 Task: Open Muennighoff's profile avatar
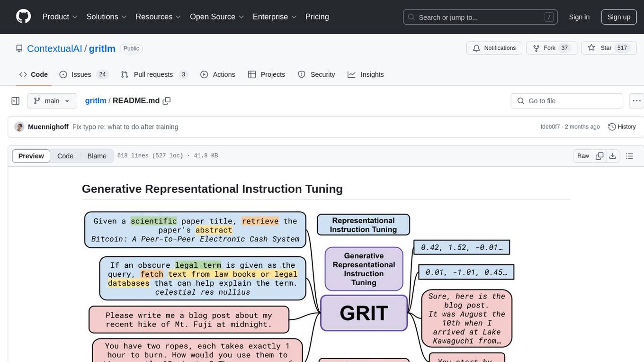click(19, 127)
